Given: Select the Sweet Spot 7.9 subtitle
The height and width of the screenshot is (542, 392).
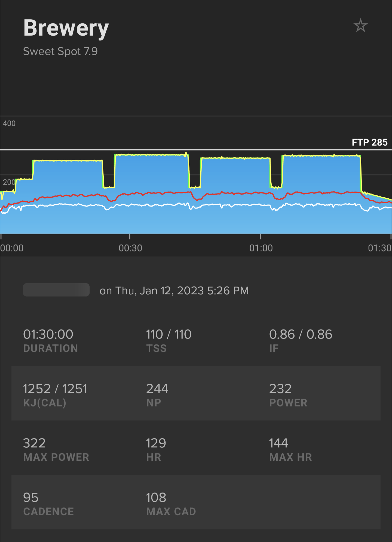Looking at the screenshot, I should 60,51.
